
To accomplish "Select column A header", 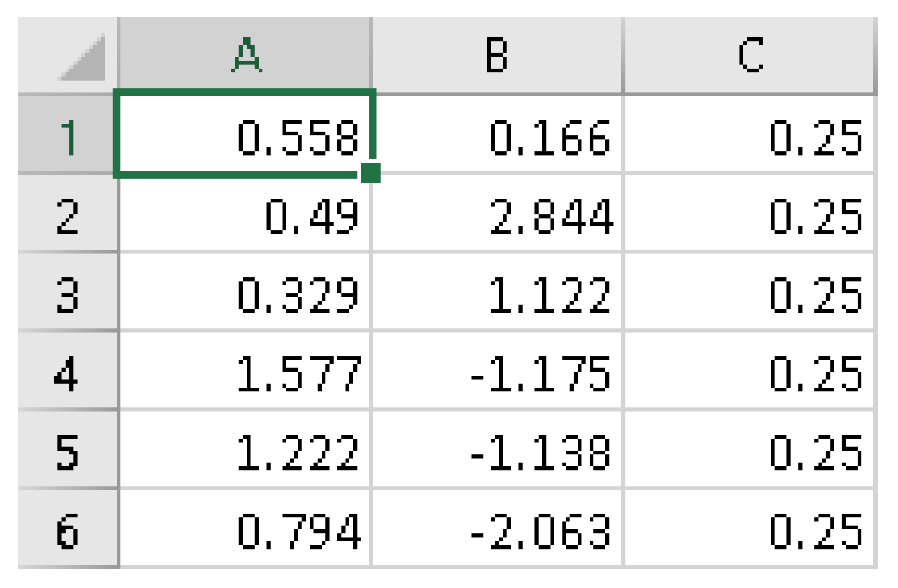I will tap(245, 55).
